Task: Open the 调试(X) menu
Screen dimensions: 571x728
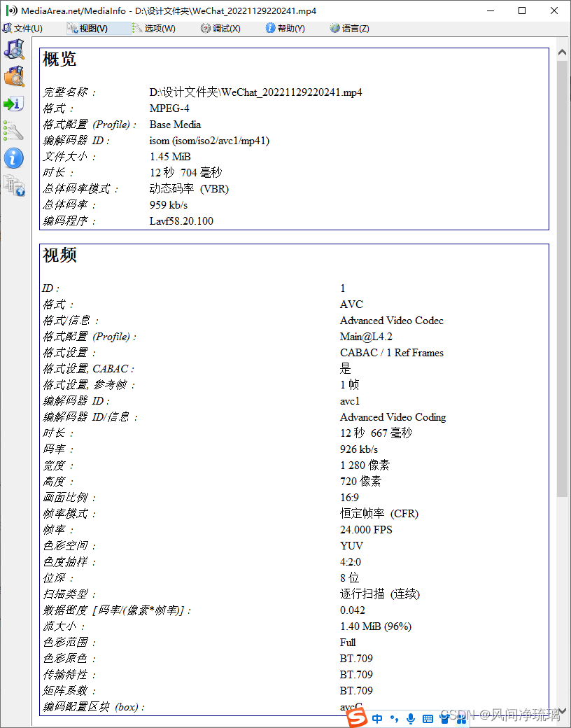Action: click(x=220, y=28)
